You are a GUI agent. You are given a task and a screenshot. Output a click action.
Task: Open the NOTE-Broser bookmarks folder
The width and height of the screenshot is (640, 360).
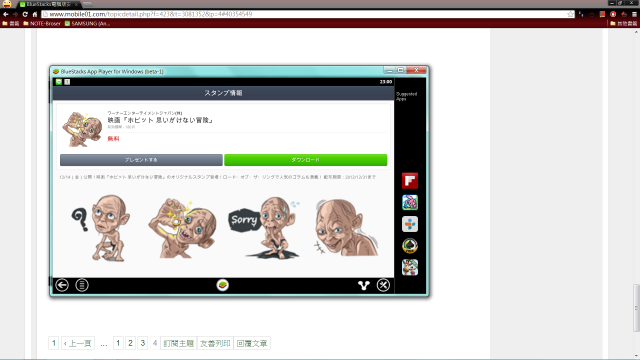pyautogui.click(x=42, y=24)
